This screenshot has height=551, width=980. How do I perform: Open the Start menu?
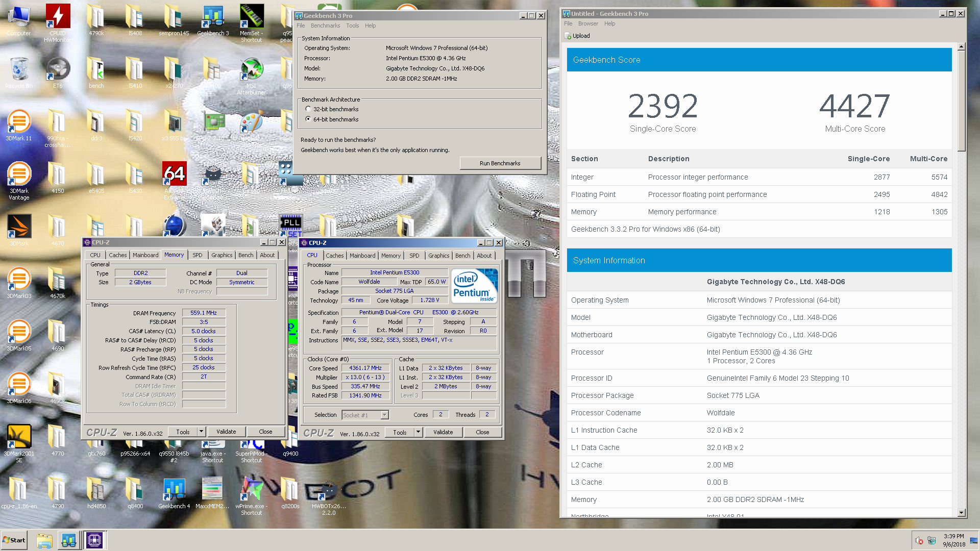pyautogui.click(x=14, y=540)
